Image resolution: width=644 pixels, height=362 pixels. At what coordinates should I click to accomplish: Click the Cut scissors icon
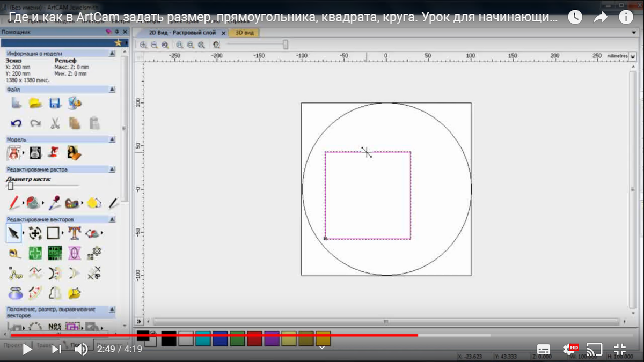(55, 123)
